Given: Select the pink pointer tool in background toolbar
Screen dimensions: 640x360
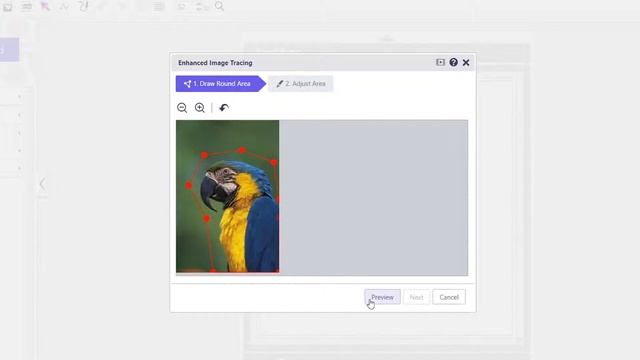Looking at the screenshot, I should tap(45, 6).
